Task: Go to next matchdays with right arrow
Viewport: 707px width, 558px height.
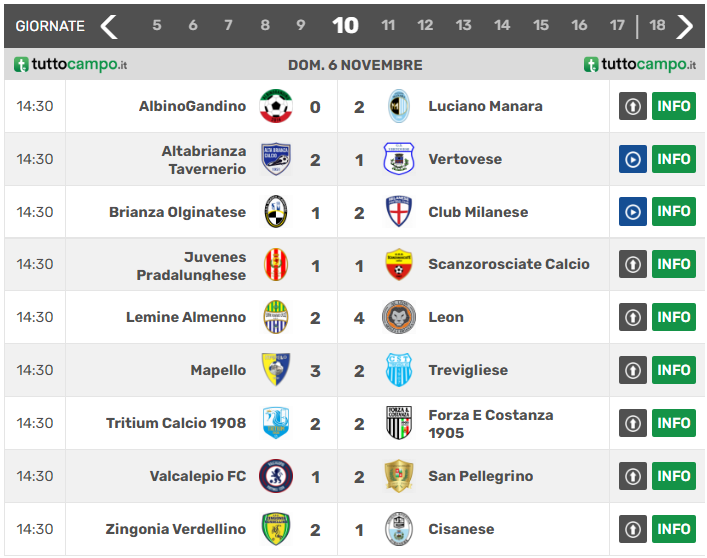Action: pyautogui.click(x=685, y=26)
